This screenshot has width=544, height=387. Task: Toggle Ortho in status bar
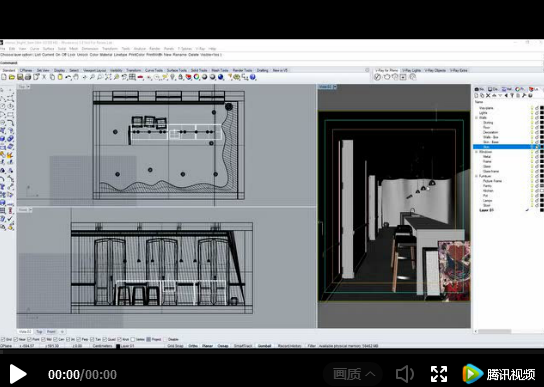pos(193,346)
